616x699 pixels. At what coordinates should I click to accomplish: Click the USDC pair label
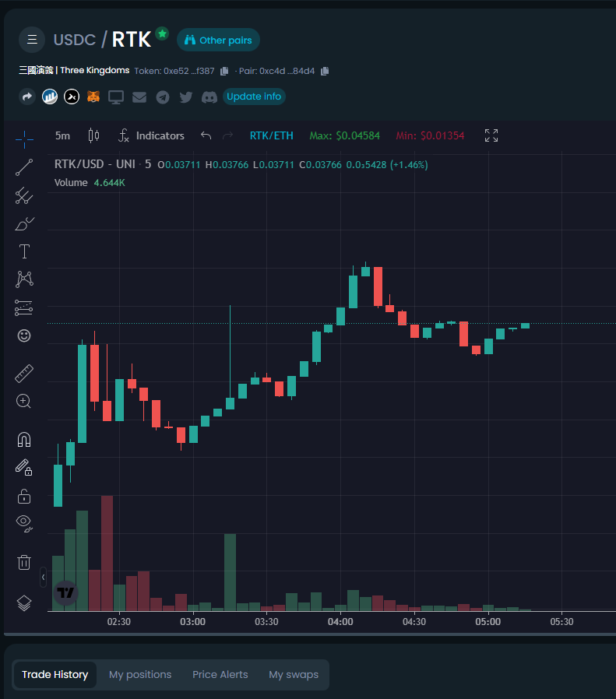(75, 40)
